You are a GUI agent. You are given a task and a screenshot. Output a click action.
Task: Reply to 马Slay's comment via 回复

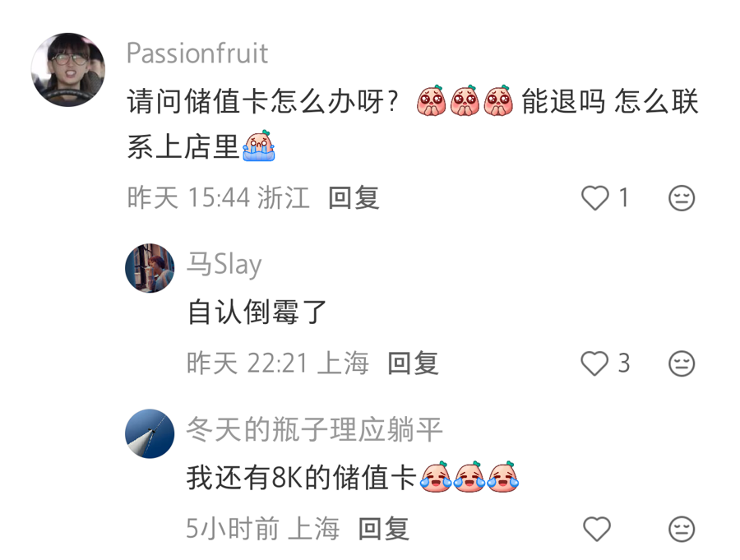click(413, 363)
